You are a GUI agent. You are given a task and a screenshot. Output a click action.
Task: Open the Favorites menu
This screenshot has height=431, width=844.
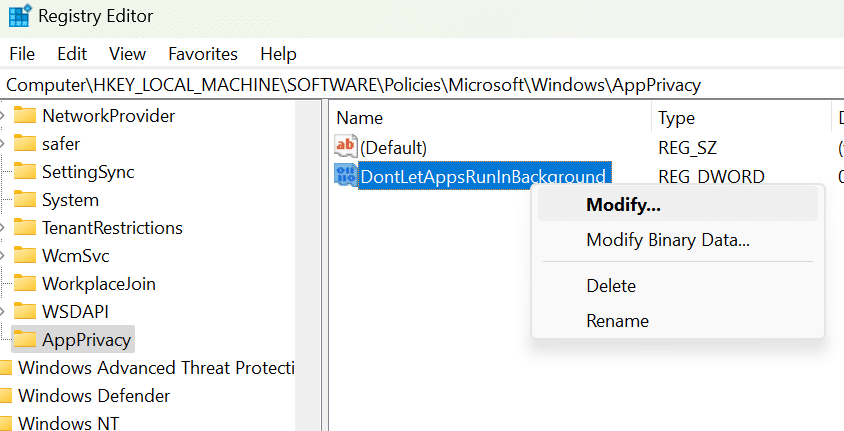click(203, 54)
